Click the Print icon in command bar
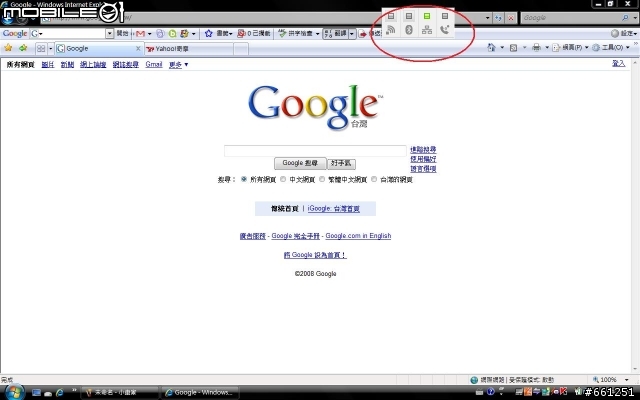The image size is (640, 400). [x=537, y=48]
